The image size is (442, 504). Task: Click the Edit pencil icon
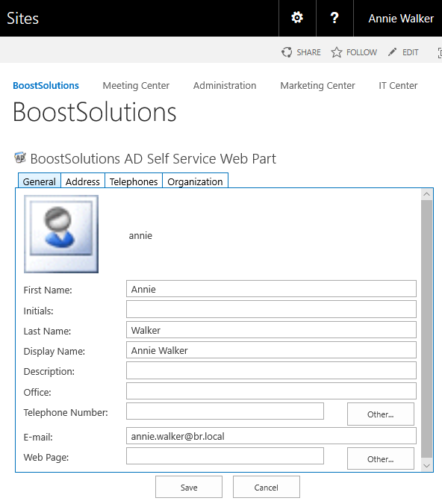point(392,52)
